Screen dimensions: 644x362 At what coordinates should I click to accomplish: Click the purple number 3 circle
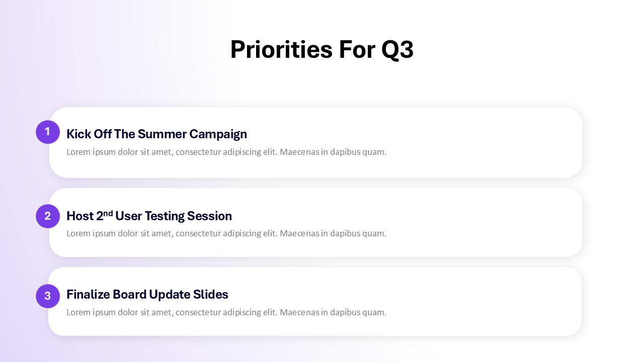[x=48, y=296]
